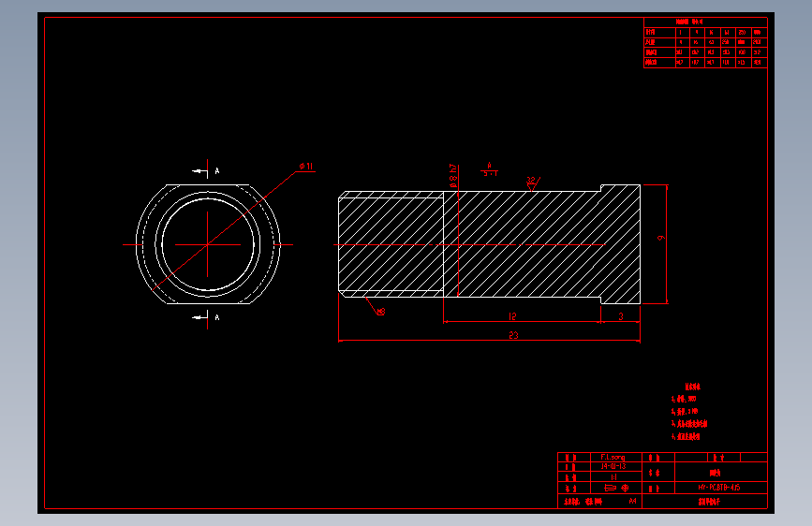Click the drawing number starting with HY-PC
812x526 pixels.
[x=719, y=488]
